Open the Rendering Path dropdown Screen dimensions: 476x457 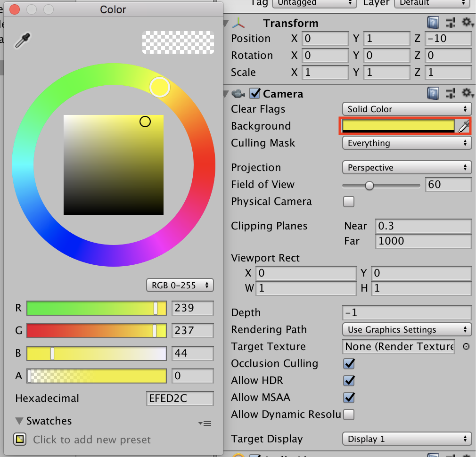(406, 330)
